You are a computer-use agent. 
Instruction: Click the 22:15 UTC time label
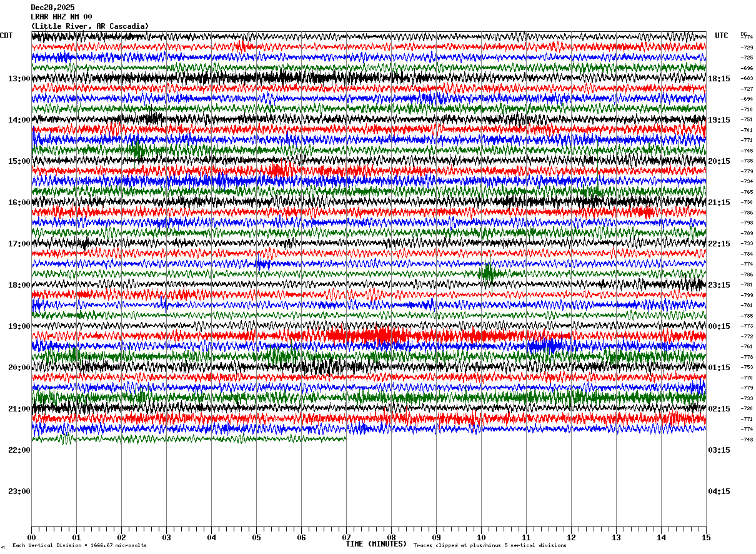pos(719,244)
